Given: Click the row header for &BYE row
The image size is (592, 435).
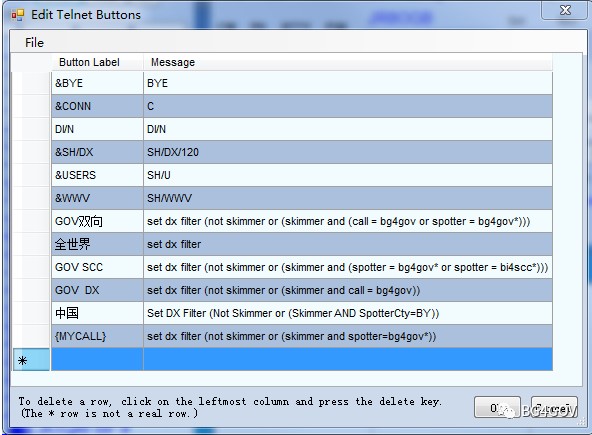Looking at the screenshot, I should [x=31, y=83].
